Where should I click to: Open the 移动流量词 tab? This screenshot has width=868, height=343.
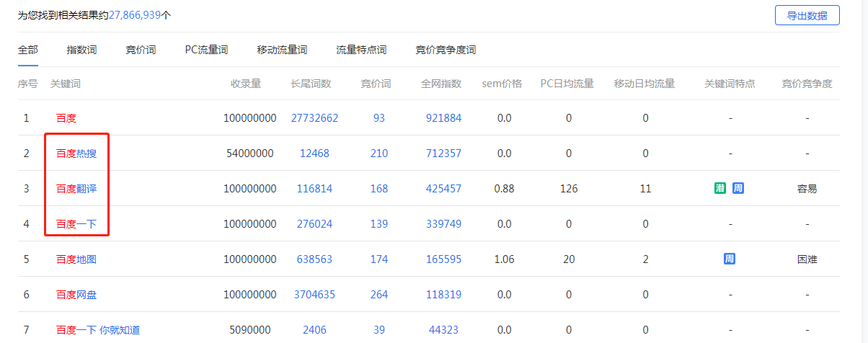pos(282,50)
